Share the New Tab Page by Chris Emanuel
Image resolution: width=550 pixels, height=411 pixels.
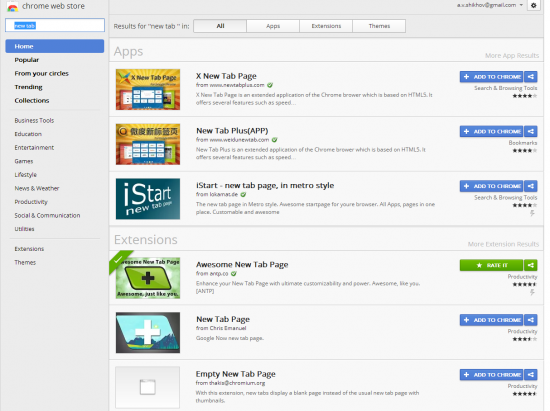[x=531, y=320]
